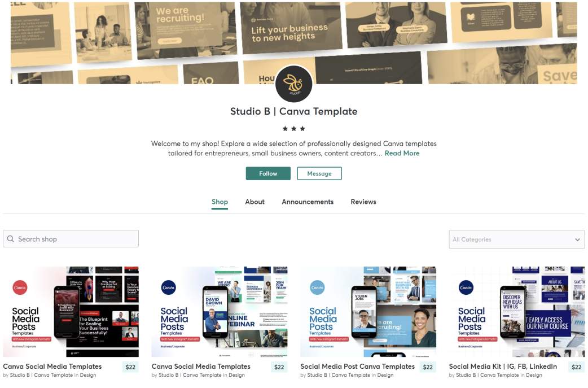The width and height of the screenshot is (588, 388).
Task: Click Canva badge on Social Media Kit thumbnail
Action: 466,287
